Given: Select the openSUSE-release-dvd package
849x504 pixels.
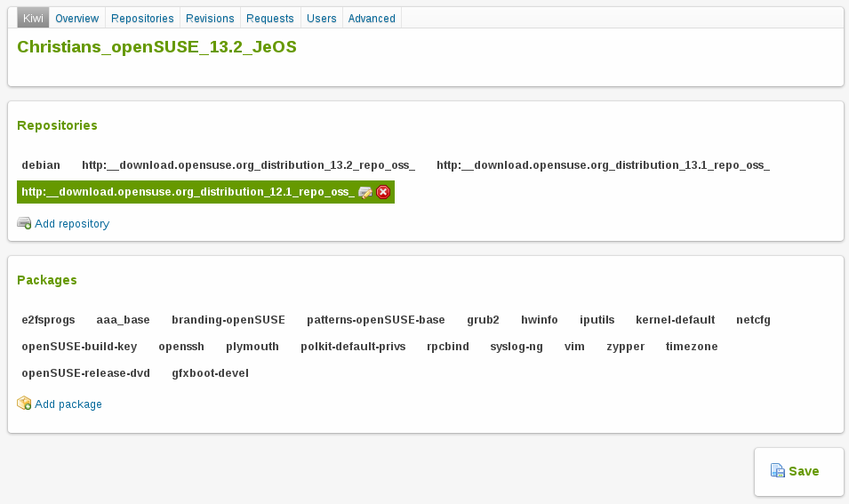Looking at the screenshot, I should coord(85,373).
